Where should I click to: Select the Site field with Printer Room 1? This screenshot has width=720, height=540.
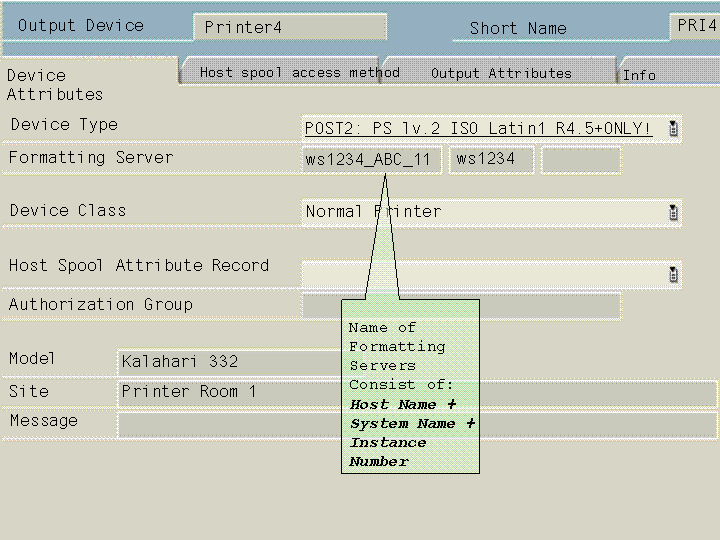pos(230,392)
